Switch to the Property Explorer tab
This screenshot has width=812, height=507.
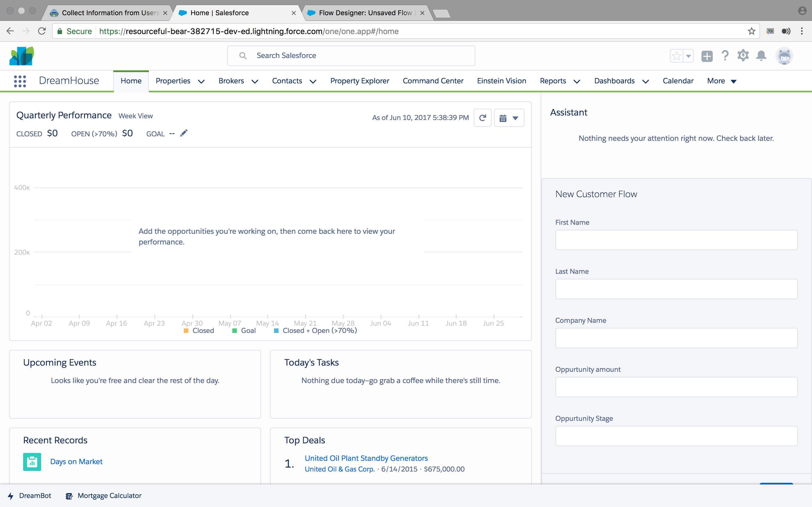359,81
